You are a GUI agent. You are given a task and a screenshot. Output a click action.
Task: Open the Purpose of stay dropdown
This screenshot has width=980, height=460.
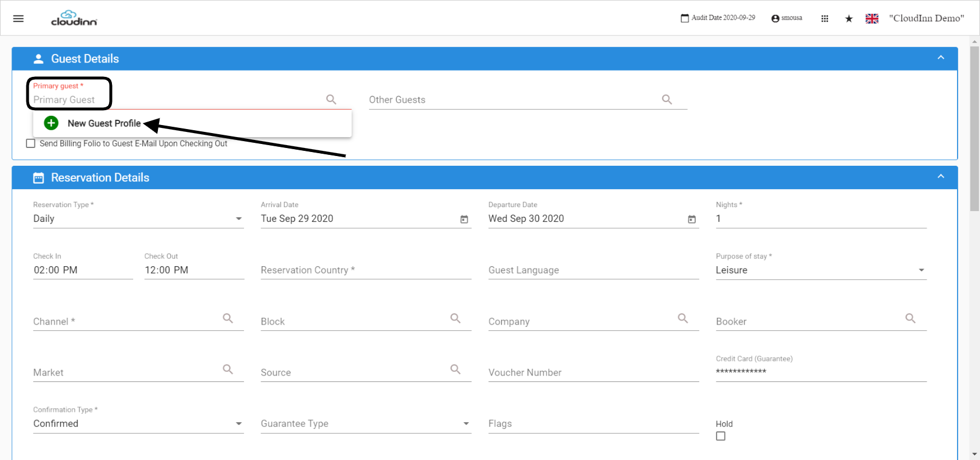(821, 270)
